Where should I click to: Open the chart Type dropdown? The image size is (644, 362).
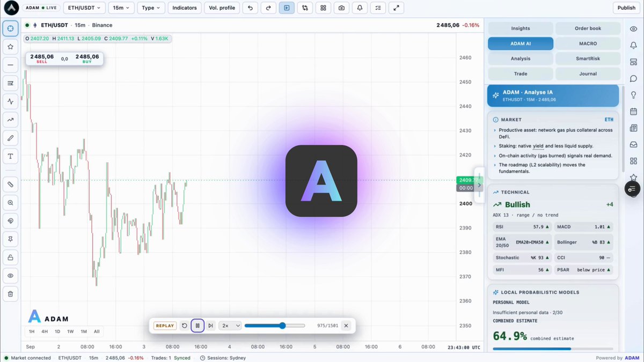tap(151, 8)
